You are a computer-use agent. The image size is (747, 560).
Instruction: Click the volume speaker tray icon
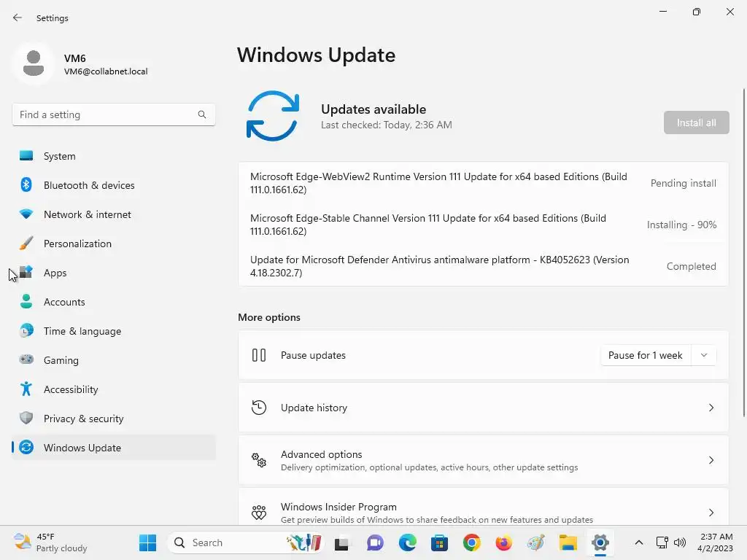click(x=680, y=542)
